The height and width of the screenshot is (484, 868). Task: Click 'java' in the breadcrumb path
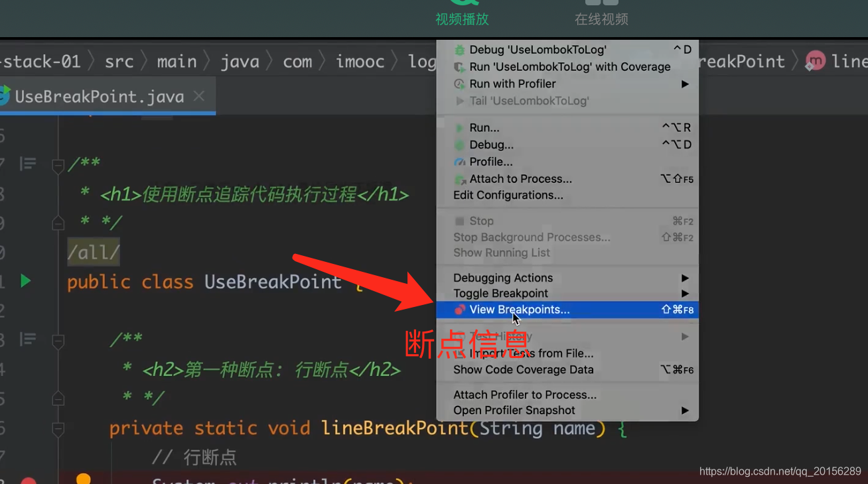(240, 62)
